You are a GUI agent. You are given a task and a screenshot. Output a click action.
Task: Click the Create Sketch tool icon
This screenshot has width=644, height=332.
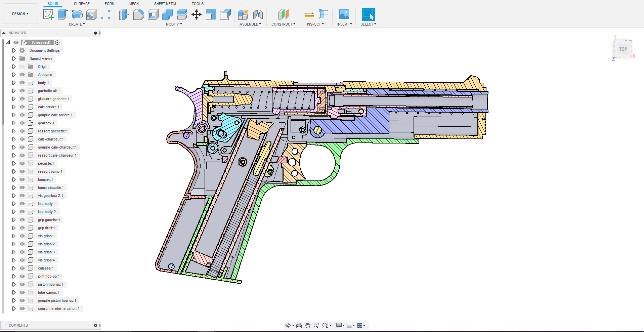48,14
